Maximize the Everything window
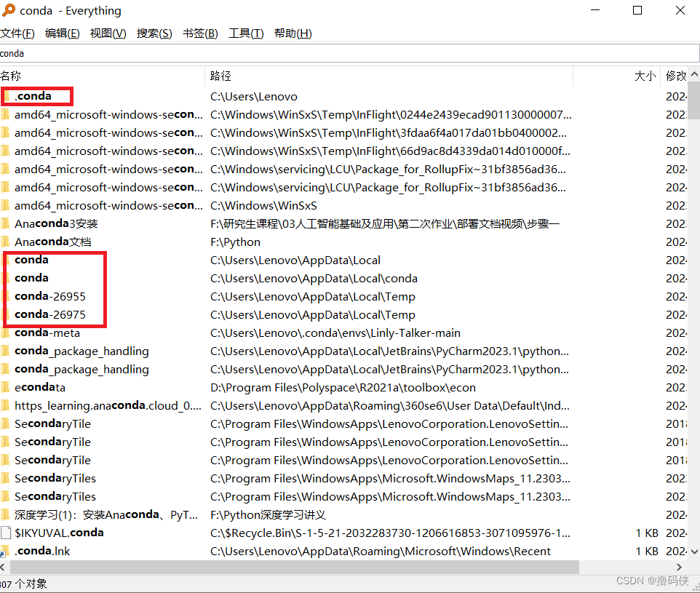 637,10
